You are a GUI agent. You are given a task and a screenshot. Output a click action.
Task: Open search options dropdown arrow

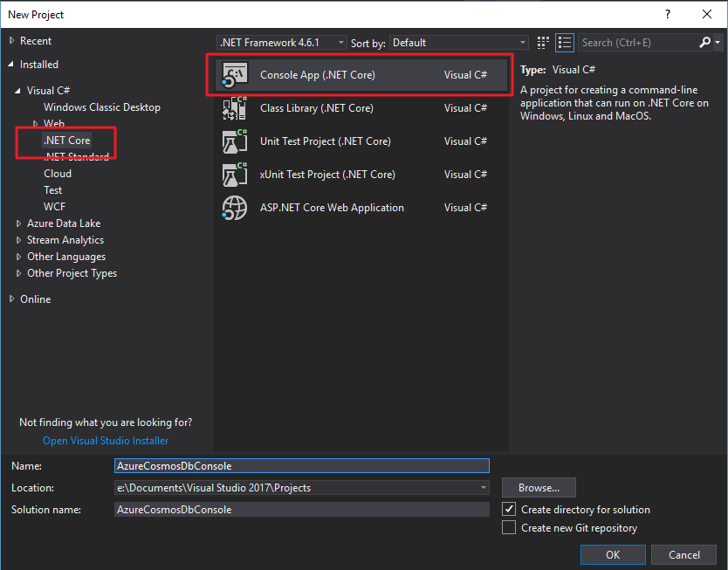point(718,43)
